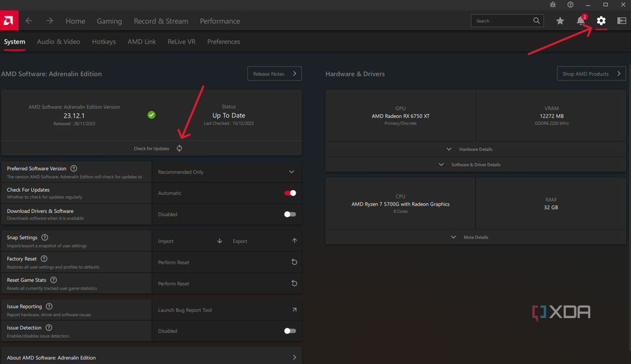The height and width of the screenshot is (364, 631).
Task: Switch to Hotkeys tab
Action: tap(104, 41)
